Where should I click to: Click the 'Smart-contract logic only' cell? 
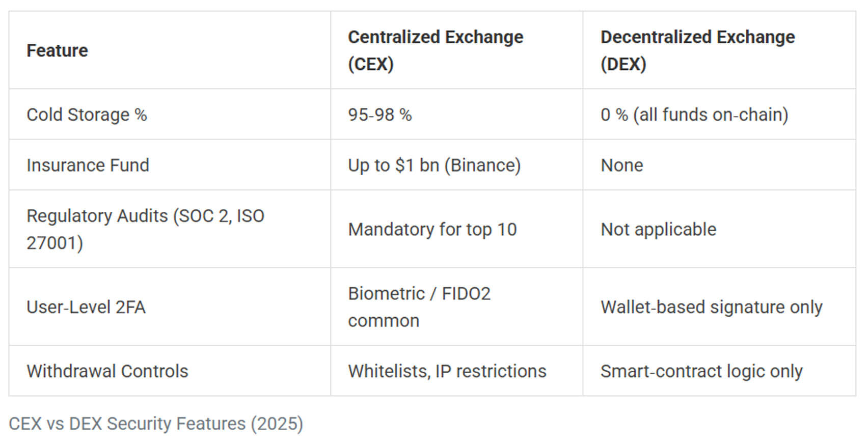pos(701,371)
